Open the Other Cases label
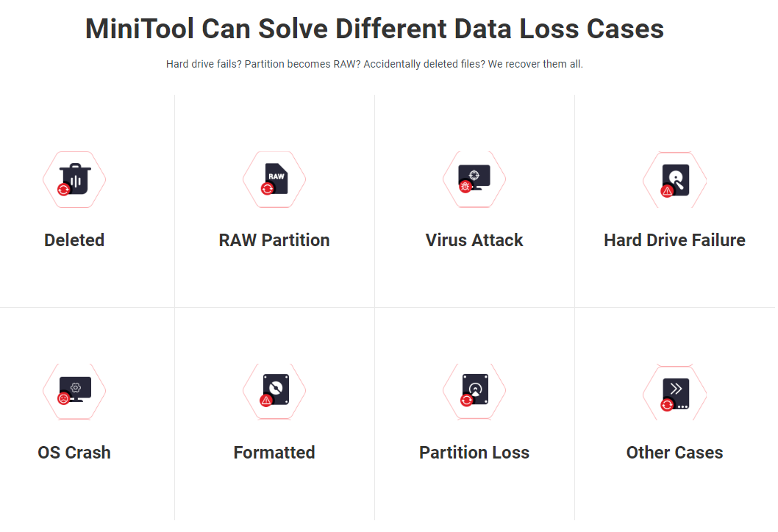778x532 pixels. [674, 453]
